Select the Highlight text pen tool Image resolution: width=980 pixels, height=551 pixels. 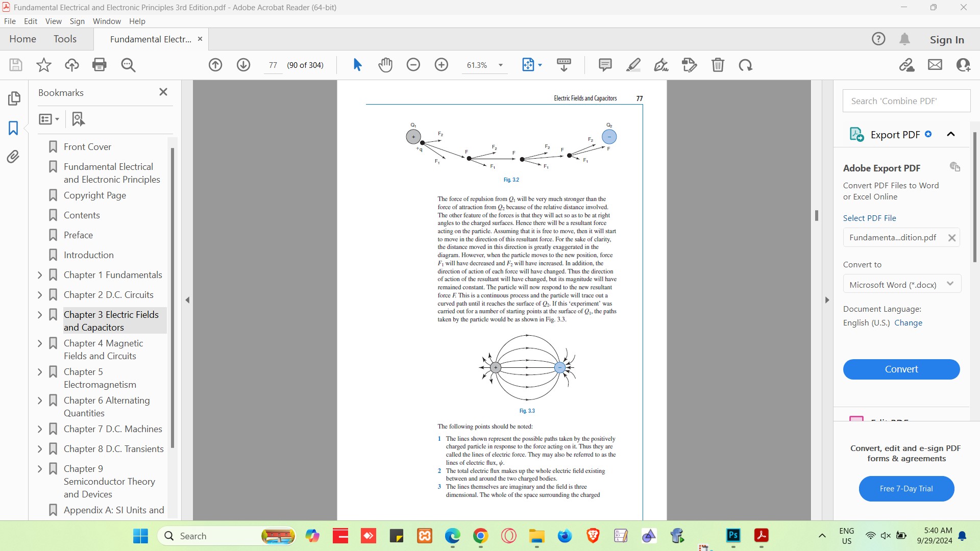[633, 65]
